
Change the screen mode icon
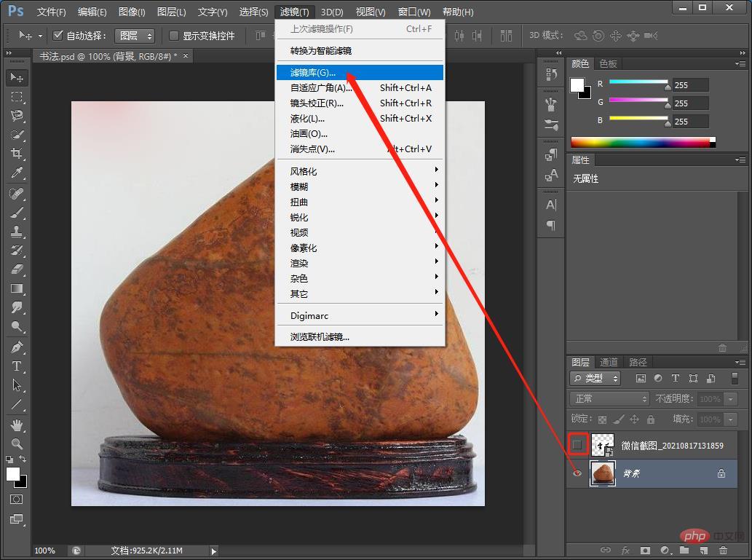(16, 519)
